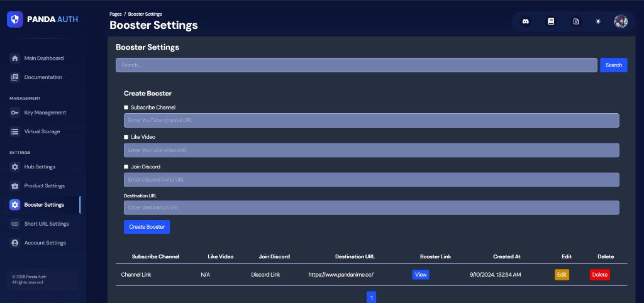Open the Discord icon in top bar
The image size is (644, 303).
click(x=525, y=21)
